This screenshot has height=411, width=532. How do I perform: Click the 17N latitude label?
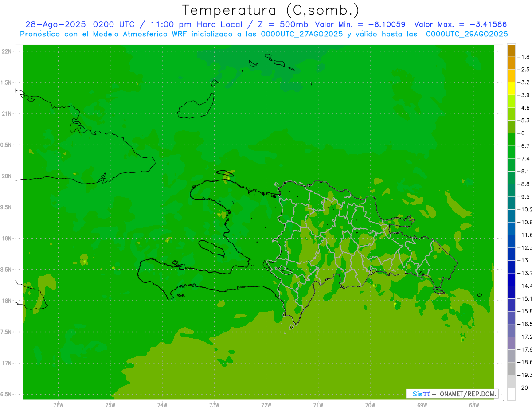click(7, 363)
